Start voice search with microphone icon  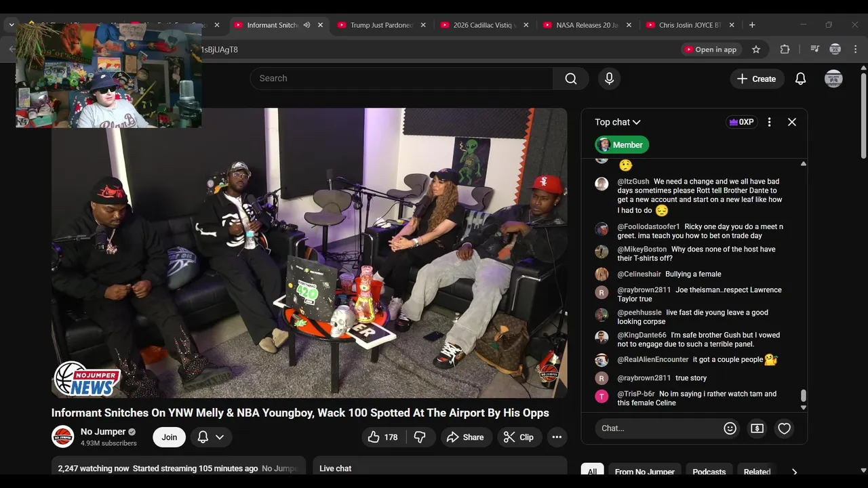(609, 79)
